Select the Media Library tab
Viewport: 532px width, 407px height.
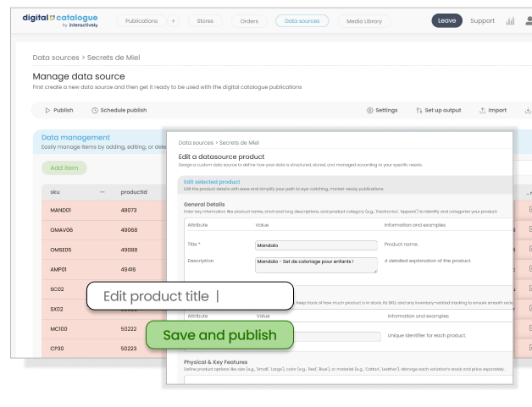[x=363, y=21]
